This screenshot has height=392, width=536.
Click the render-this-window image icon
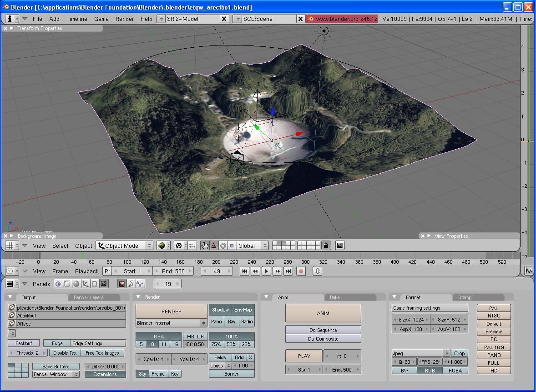(x=339, y=246)
